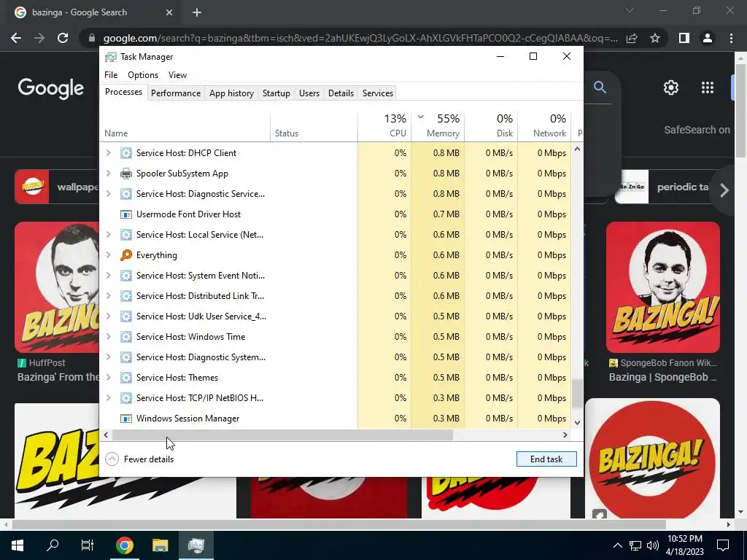This screenshot has width=747, height=560.
Task: Expand Service Host: System Event Noti row
Action: pos(108,276)
